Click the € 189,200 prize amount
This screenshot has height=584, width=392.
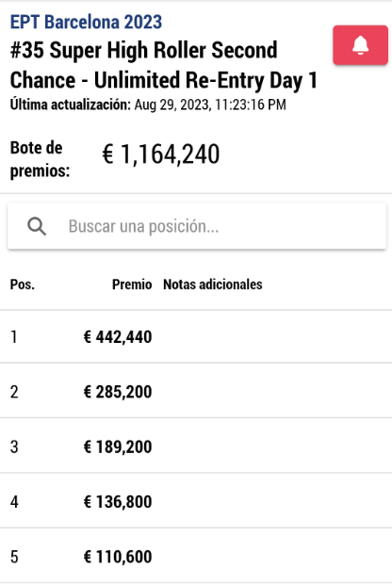pos(118,446)
